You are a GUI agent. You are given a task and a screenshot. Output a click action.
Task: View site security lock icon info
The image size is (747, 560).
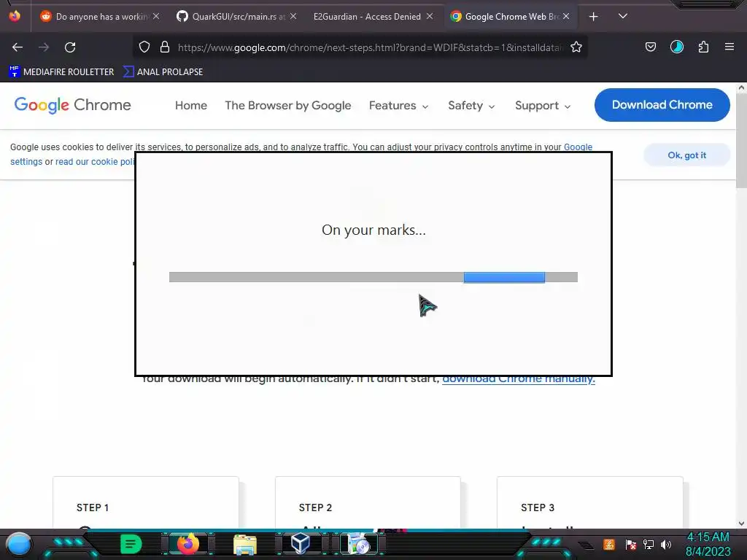pyautogui.click(x=165, y=47)
